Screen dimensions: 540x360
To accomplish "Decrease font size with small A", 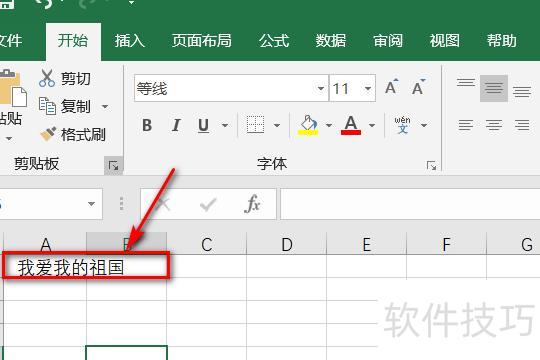I will [418, 86].
